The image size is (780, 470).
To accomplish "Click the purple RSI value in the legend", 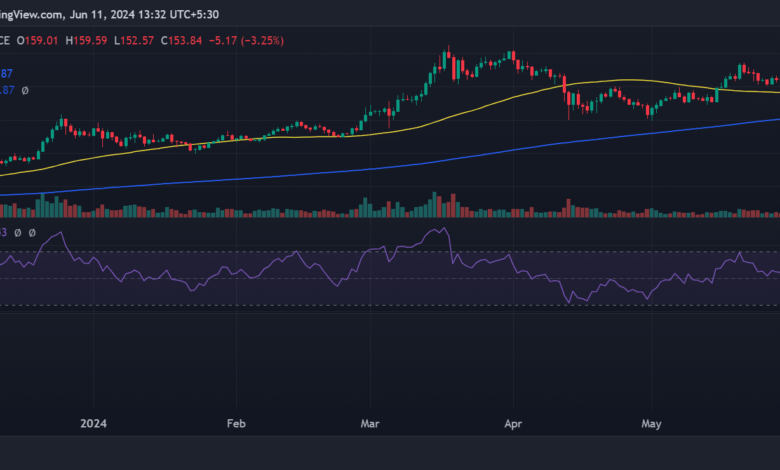I will 4,232.
